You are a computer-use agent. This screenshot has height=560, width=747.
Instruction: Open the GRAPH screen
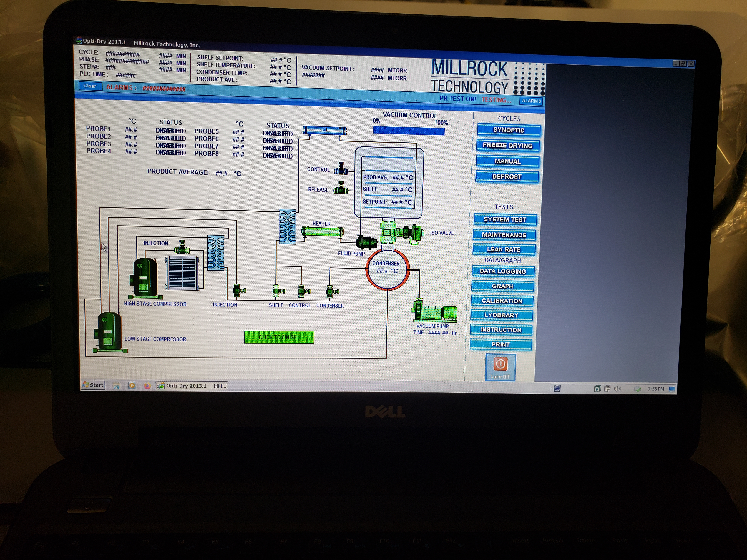coord(502,286)
